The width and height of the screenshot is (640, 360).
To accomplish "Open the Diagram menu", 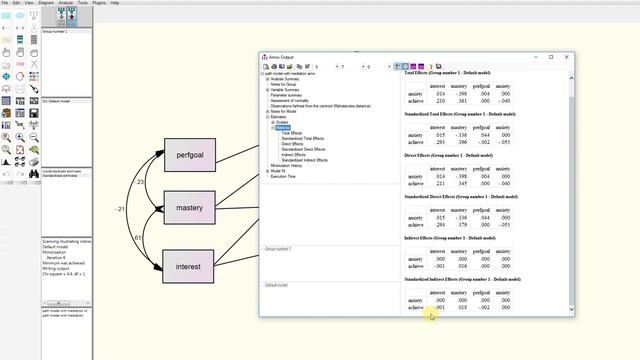I will point(46,2).
